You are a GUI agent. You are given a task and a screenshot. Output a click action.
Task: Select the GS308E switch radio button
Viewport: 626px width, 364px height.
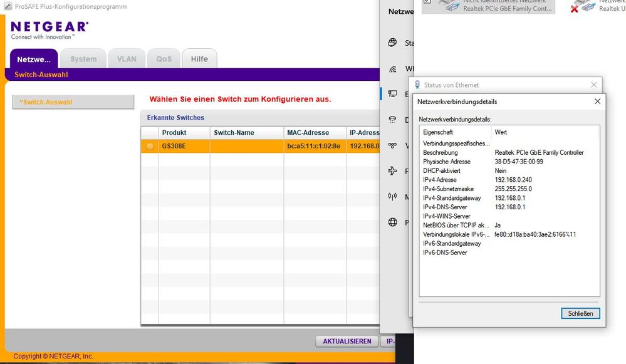pos(150,146)
